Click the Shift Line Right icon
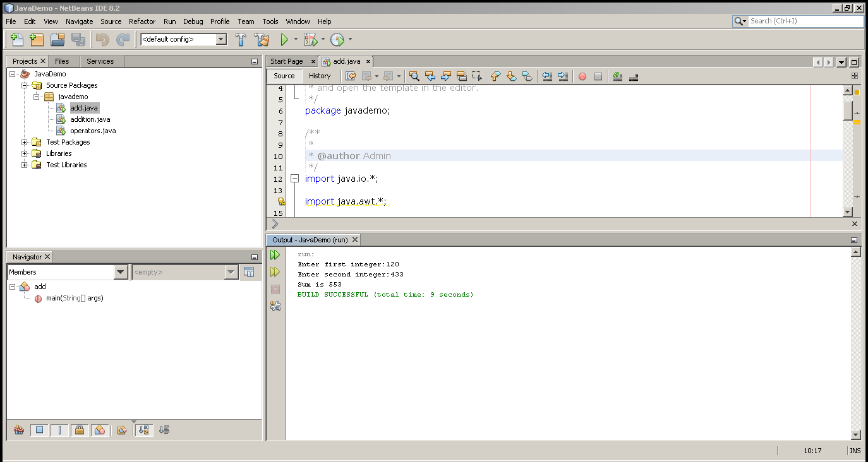The image size is (868, 462). click(563, 76)
